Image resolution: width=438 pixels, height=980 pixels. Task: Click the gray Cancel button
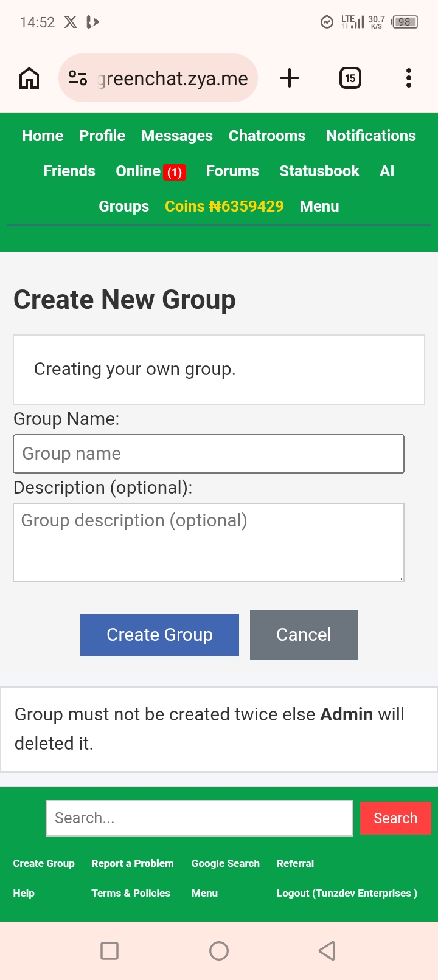304,635
